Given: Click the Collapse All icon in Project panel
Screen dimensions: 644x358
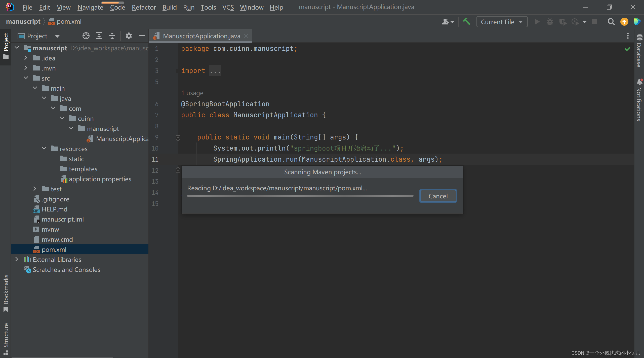Looking at the screenshot, I should click(112, 36).
